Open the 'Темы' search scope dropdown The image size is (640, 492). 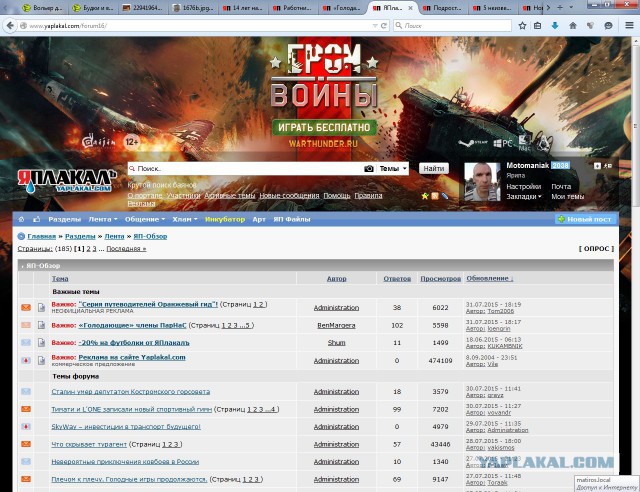tap(393, 169)
